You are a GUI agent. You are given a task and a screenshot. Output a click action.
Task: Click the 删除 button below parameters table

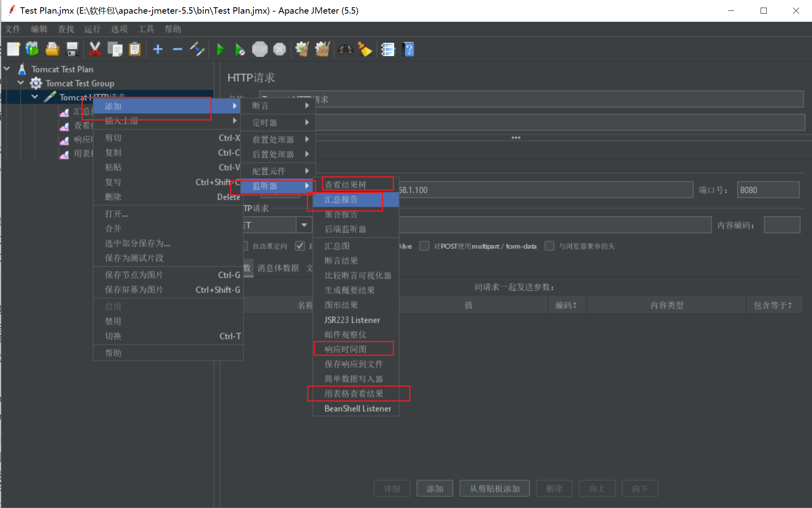[554, 489]
